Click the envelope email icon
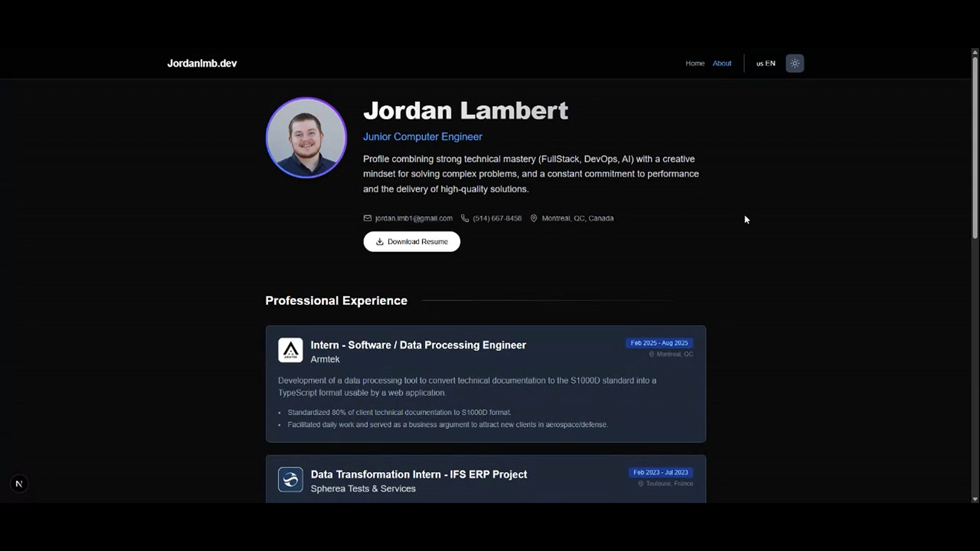 (367, 218)
